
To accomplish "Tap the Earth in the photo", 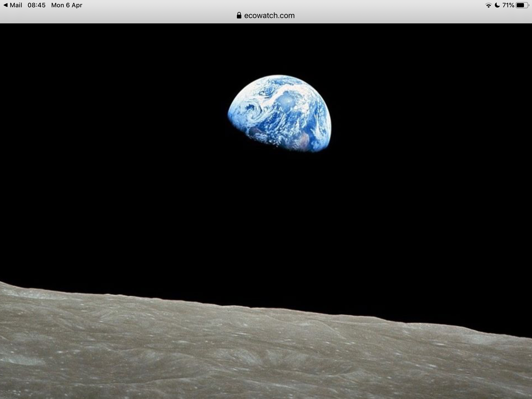I will (280, 114).
